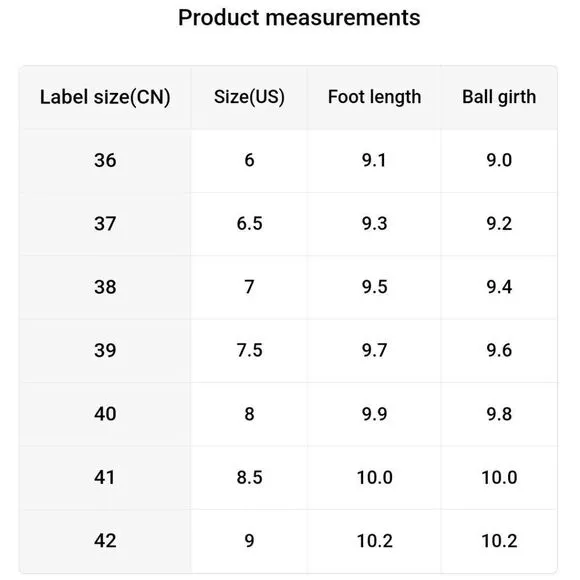Click the Ball girth column header
Screen dimensions: 580x580
499,97
